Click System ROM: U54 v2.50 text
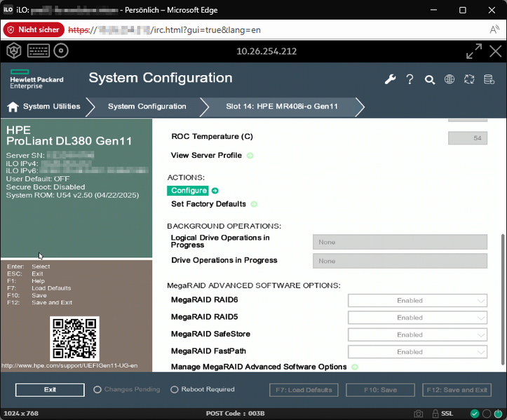Viewport: 507px width, 420px height. click(x=72, y=196)
